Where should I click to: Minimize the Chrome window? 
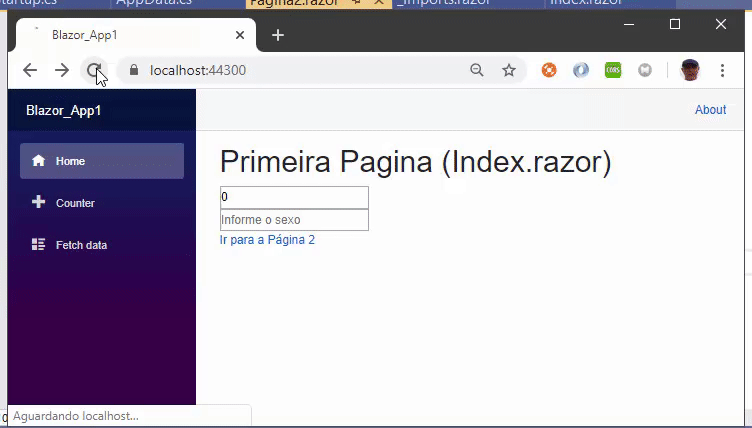(629, 24)
